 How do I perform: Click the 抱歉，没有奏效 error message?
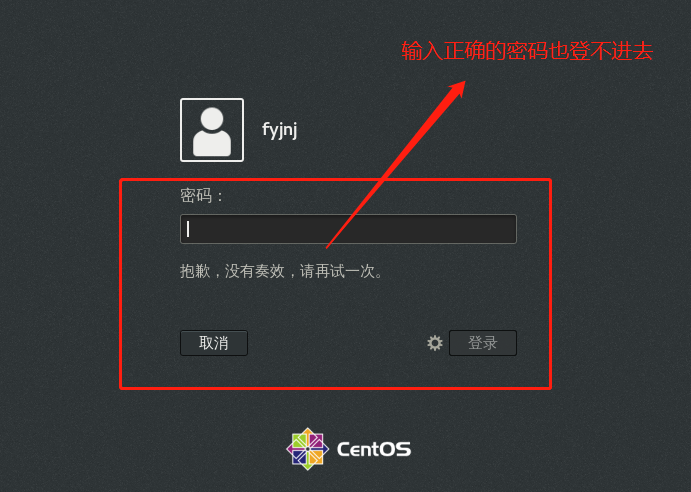pyautogui.click(x=232, y=271)
